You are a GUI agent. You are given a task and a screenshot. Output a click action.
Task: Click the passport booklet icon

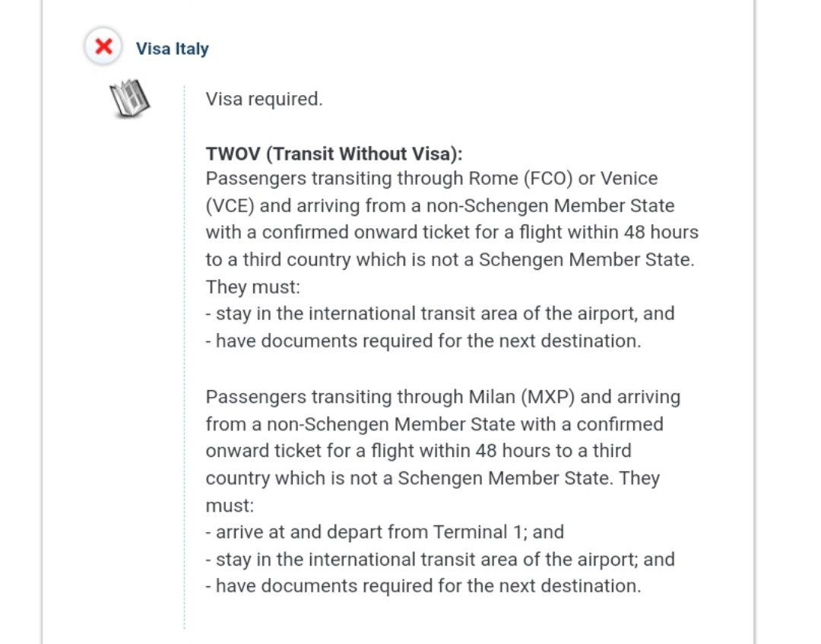click(x=129, y=99)
